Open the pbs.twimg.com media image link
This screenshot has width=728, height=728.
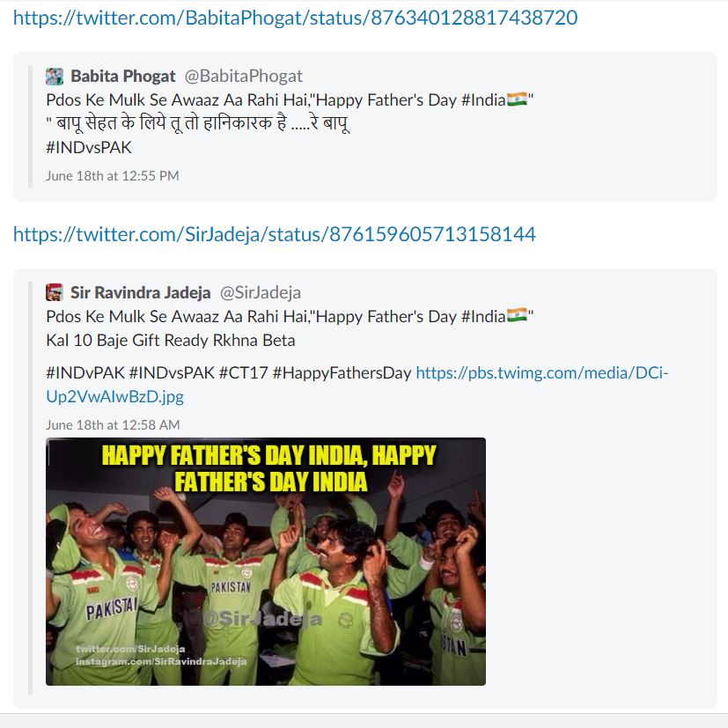click(542, 373)
